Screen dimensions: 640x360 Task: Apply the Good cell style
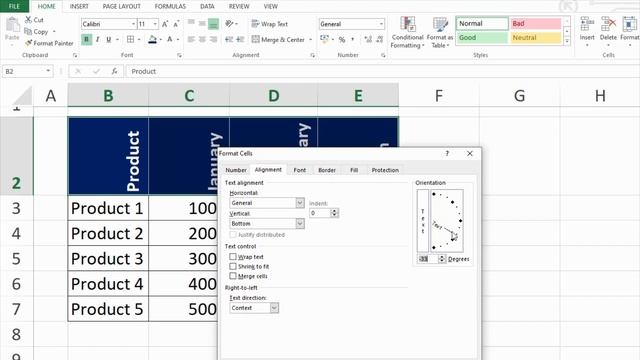(x=482, y=38)
